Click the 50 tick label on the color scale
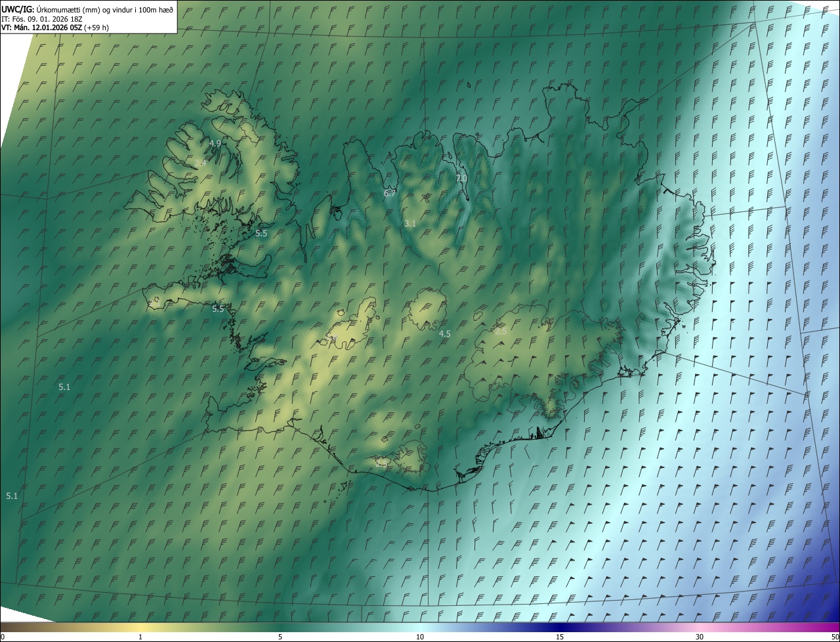 pos(835,637)
